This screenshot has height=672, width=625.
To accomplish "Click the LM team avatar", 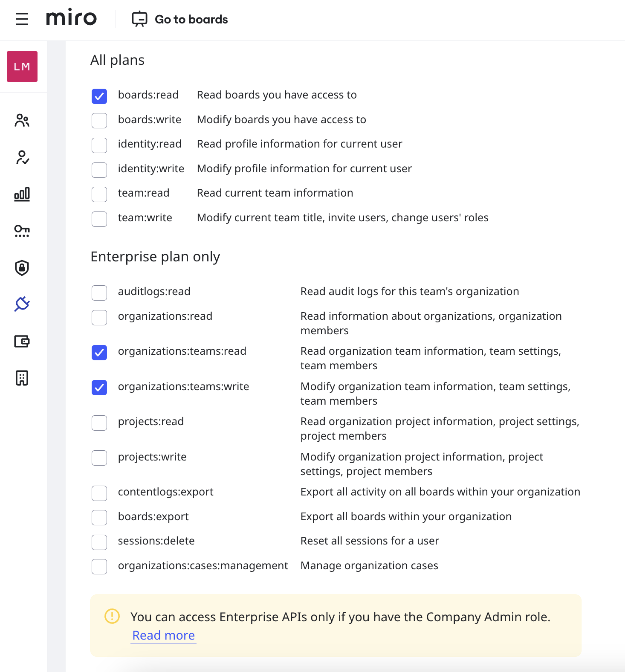I will 22,67.
